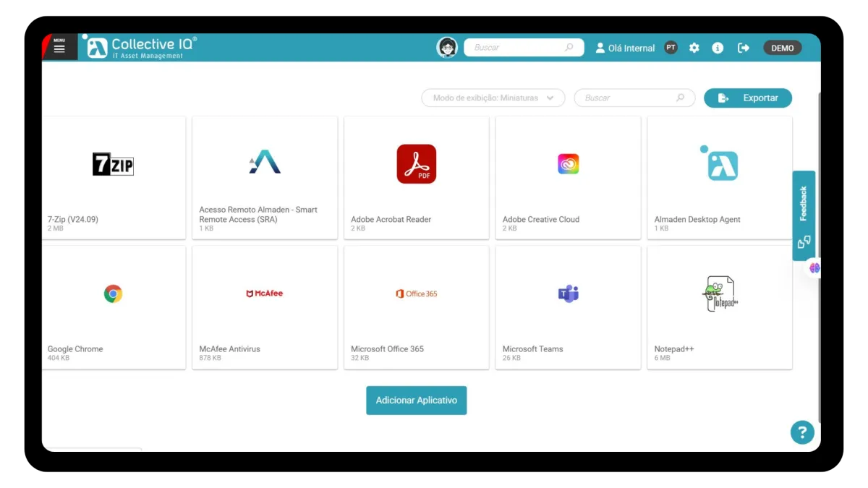Expand the Modo de exibição: Miniaturas dropdown
The height and width of the screenshot is (488, 868).
[x=493, y=98]
